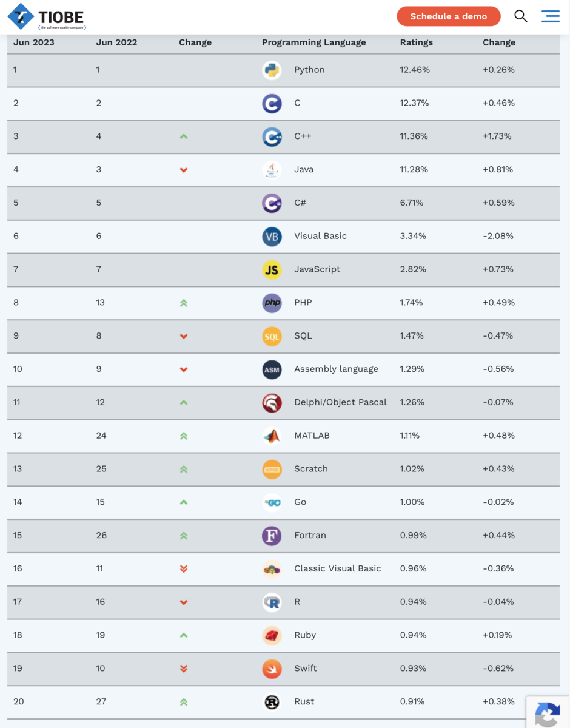Click the reCAPTCHA badge

pyautogui.click(x=548, y=712)
